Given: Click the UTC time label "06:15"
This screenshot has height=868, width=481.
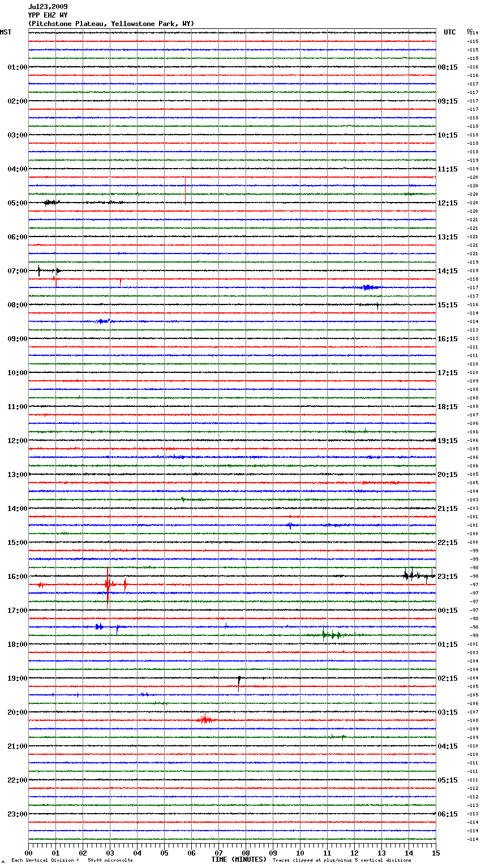Looking at the screenshot, I should pos(448,814).
